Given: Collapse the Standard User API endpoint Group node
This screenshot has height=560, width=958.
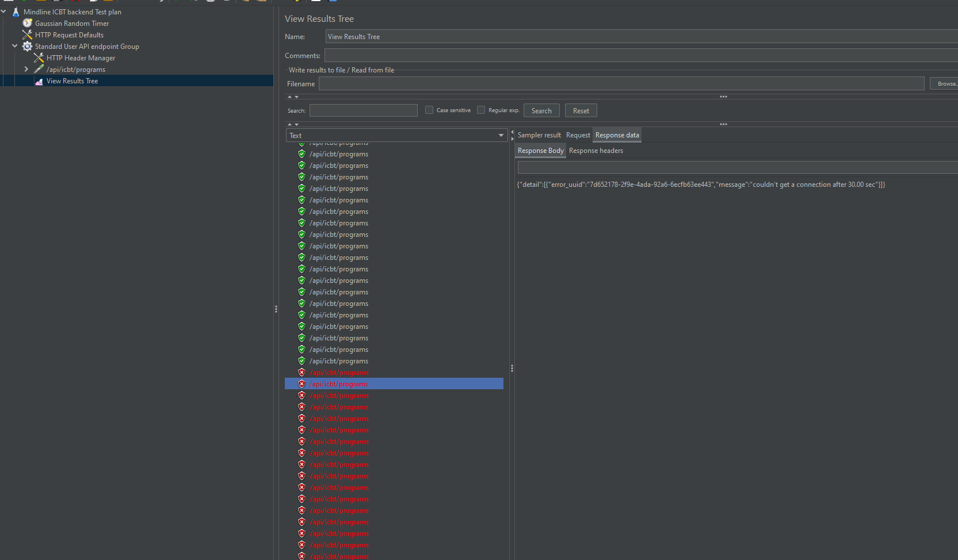Looking at the screenshot, I should [x=15, y=46].
